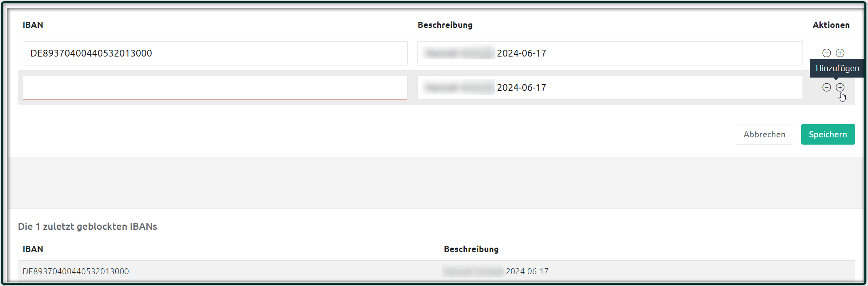This screenshot has width=868, height=286.
Task: Edit the first row's Beschreibung field
Action: pos(610,53)
